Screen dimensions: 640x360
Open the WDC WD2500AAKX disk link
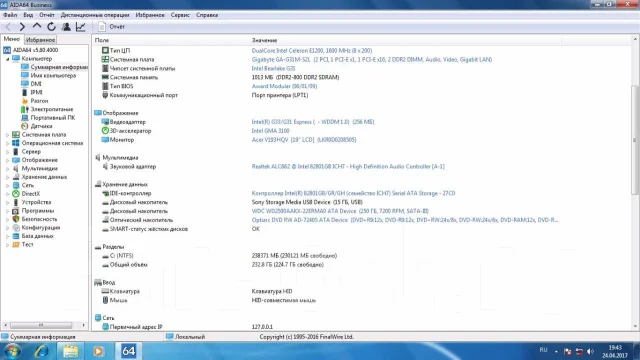click(340, 211)
